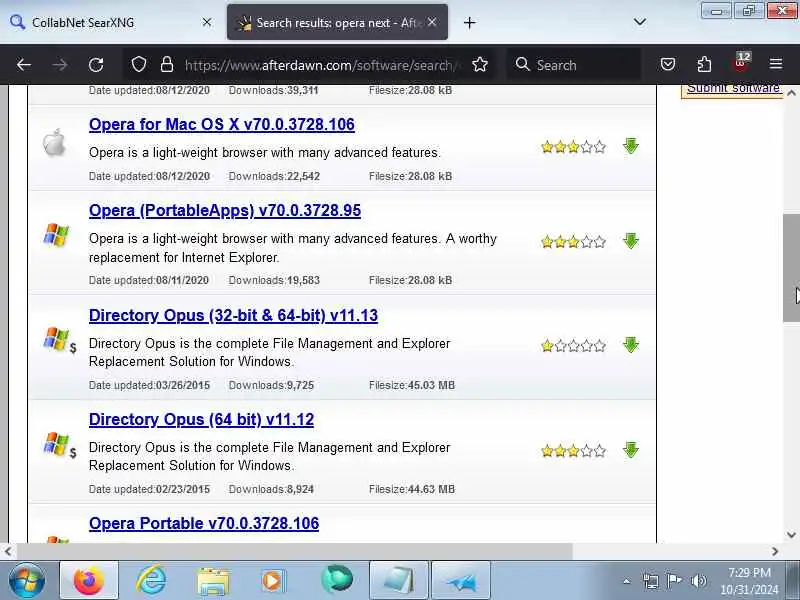Download Opera for Mac OS X via green arrow

point(631,146)
